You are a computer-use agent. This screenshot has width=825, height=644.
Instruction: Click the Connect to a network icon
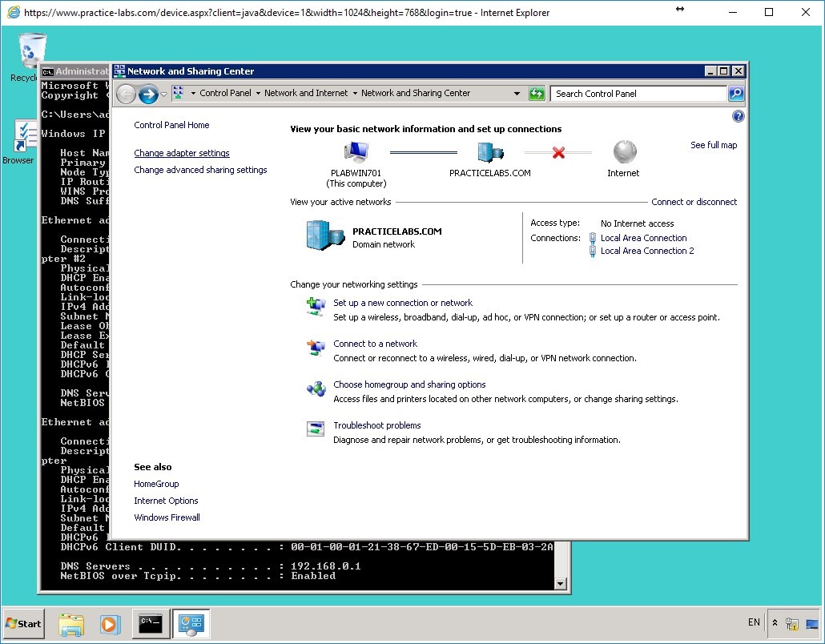point(316,348)
